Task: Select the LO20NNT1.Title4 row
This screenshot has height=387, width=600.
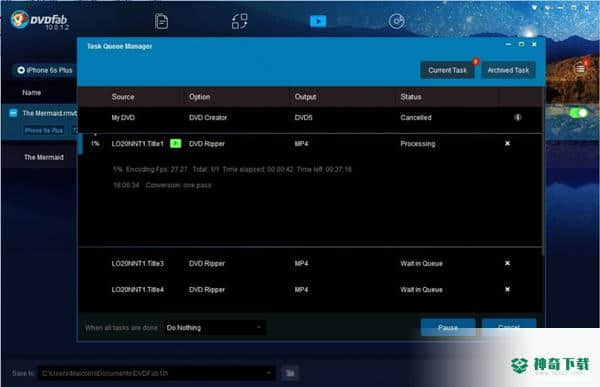Action: [x=310, y=289]
